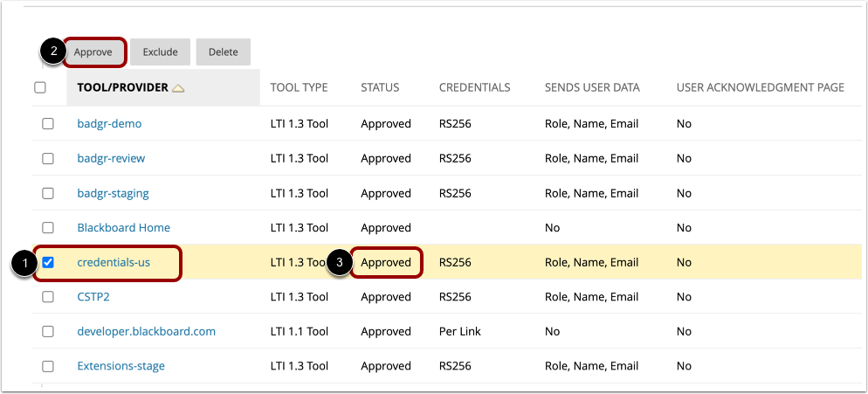The width and height of the screenshot is (868, 394).
Task: Click the acknowledgment 'No' in badgr-staging row
Action: pos(684,193)
